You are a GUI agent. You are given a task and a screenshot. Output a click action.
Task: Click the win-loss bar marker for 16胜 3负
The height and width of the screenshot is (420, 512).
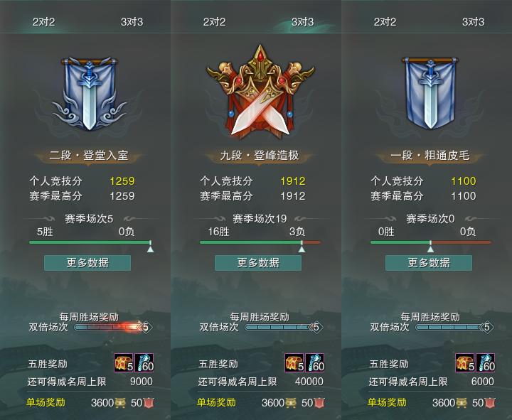pos(302,247)
